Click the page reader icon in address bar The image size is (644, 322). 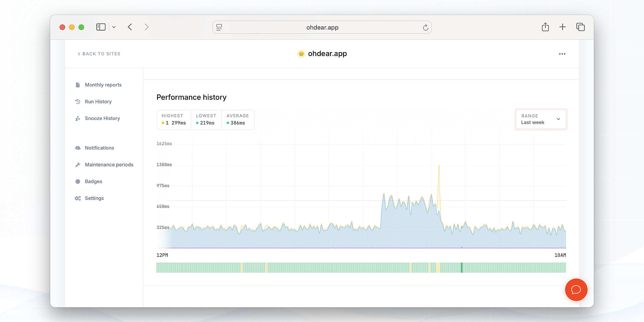point(219,27)
